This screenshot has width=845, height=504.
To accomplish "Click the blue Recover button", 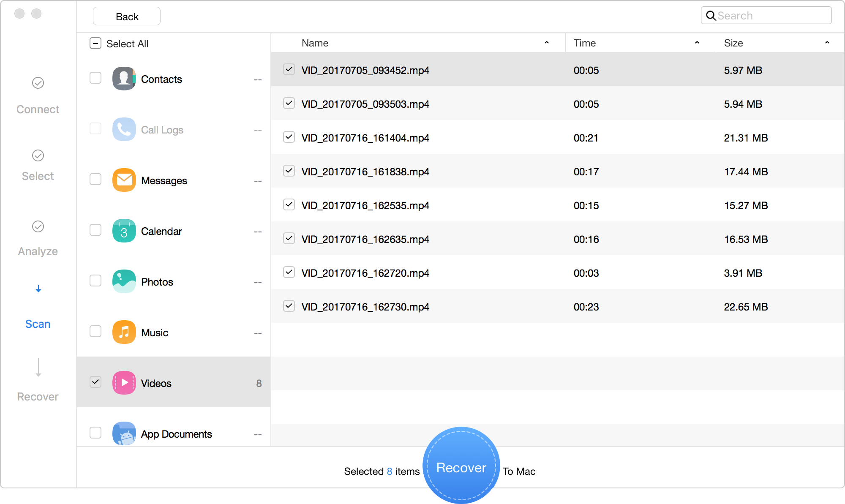I will coord(461,466).
